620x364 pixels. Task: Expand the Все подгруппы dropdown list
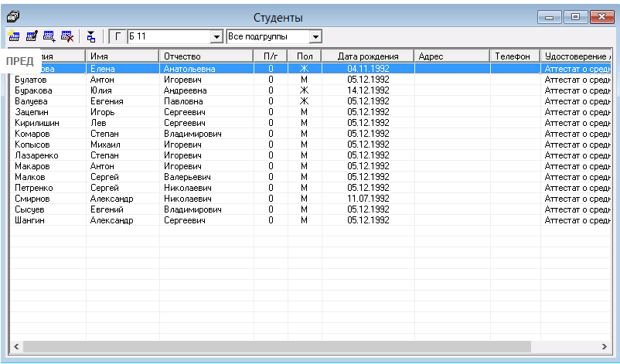pos(315,36)
